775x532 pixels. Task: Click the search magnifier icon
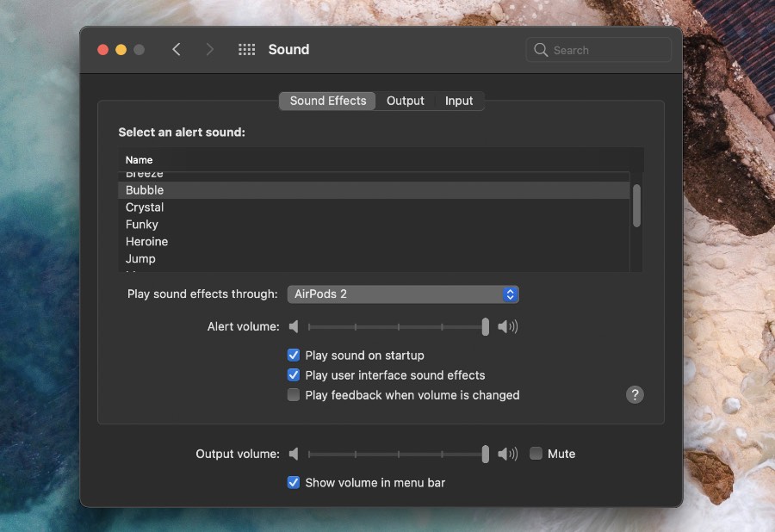click(541, 50)
